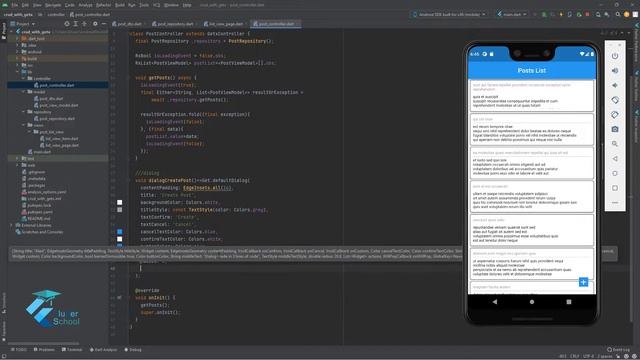Open the Event Log in status bar
This screenshot has height=360, width=640.
618,350
